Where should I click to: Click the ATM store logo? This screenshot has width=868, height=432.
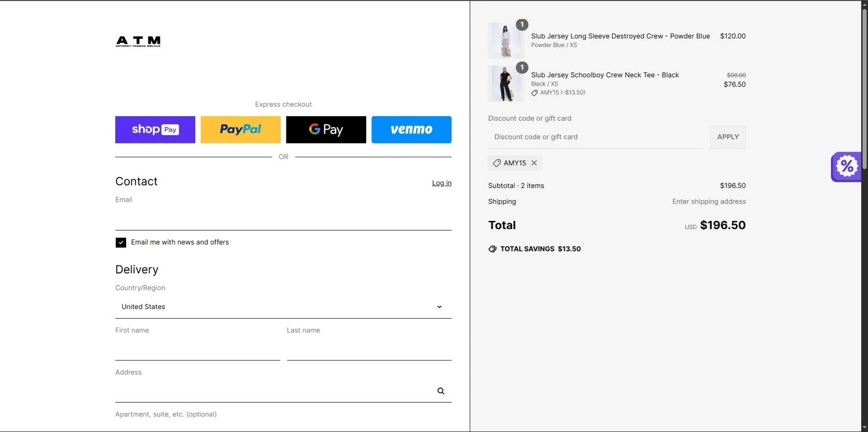[138, 41]
